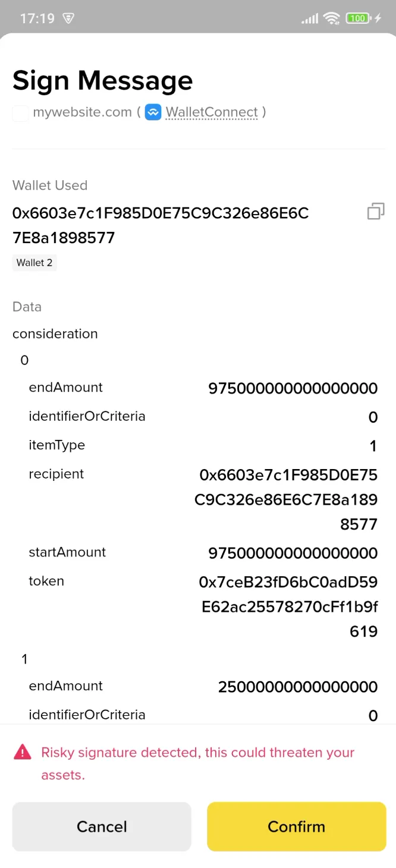Select the Wallet Used section header

pos(50,185)
